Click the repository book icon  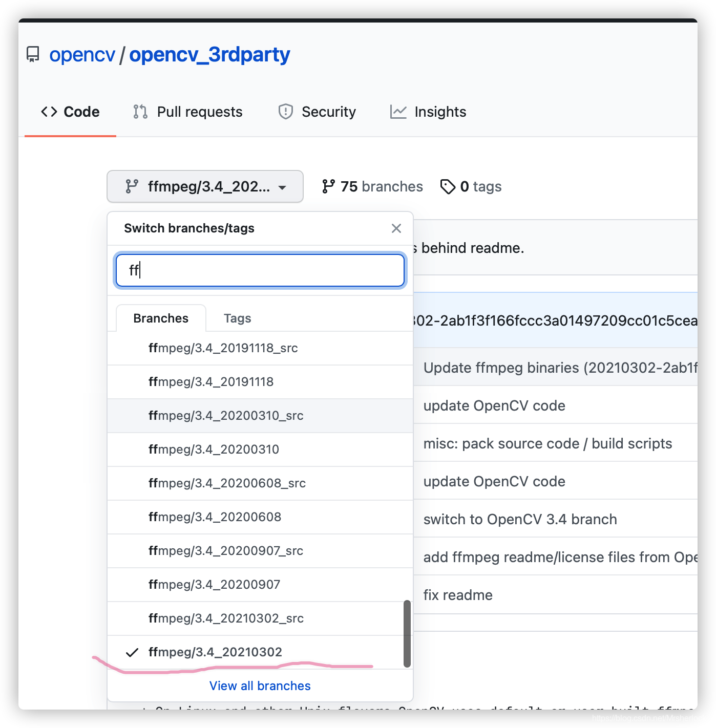click(33, 54)
